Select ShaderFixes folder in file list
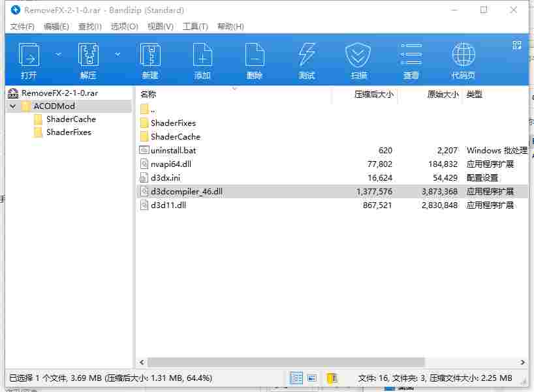 click(173, 123)
